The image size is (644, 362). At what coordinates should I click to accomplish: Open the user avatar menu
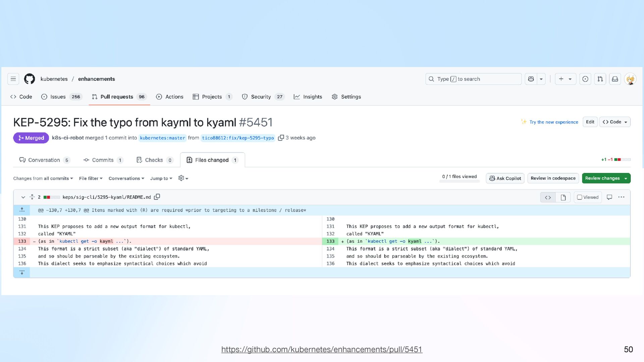[x=631, y=79]
